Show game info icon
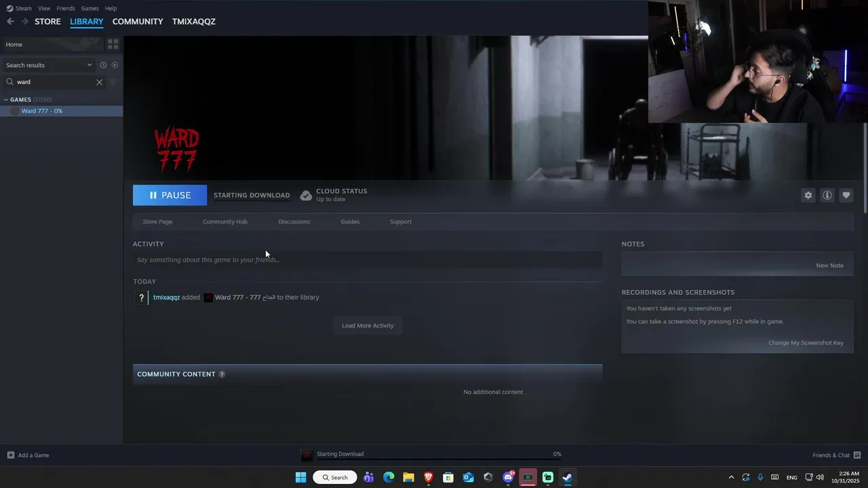The height and width of the screenshot is (488, 868). coord(827,195)
